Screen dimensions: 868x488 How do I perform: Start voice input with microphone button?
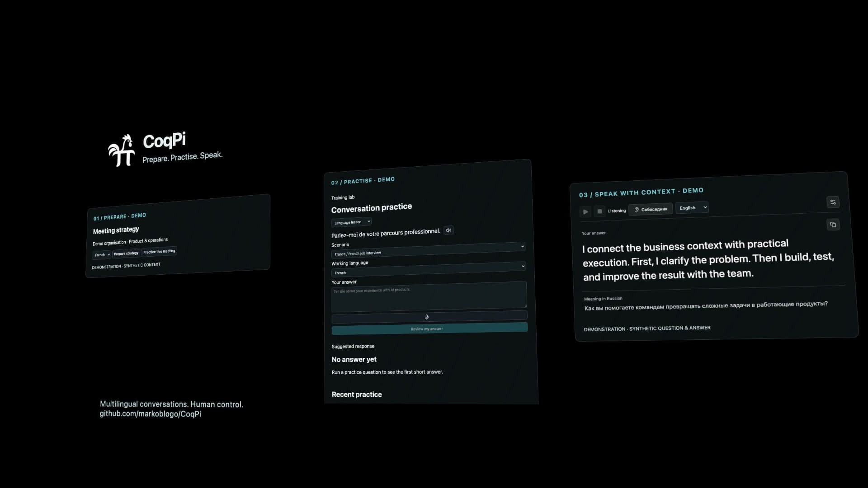(429, 317)
